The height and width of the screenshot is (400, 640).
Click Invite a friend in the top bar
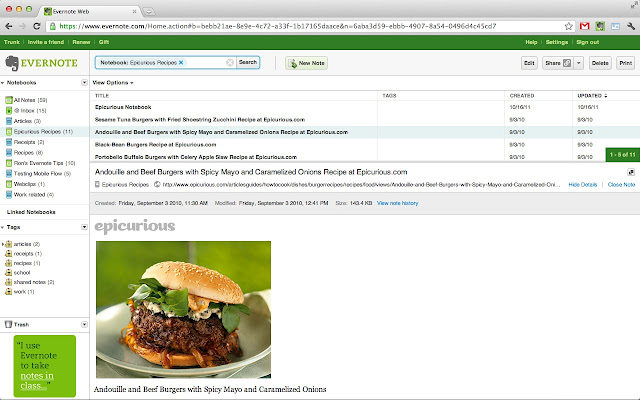[x=47, y=42]
